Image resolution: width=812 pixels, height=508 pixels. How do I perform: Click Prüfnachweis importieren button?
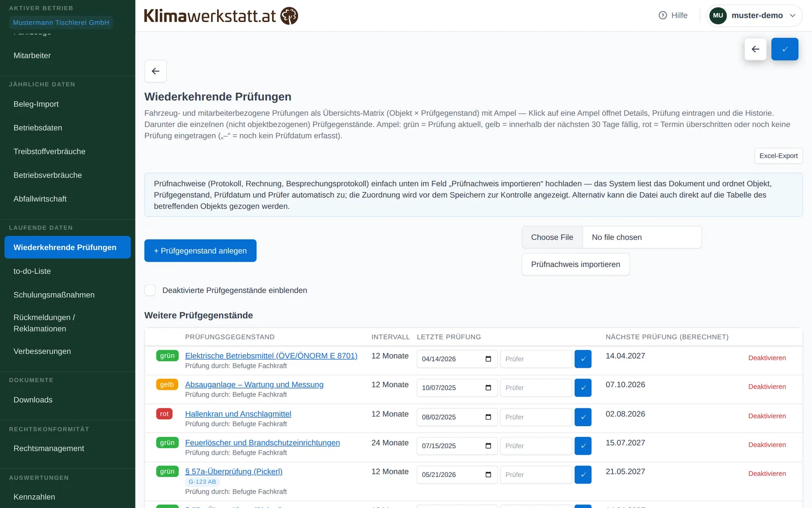tap(576, 264)
